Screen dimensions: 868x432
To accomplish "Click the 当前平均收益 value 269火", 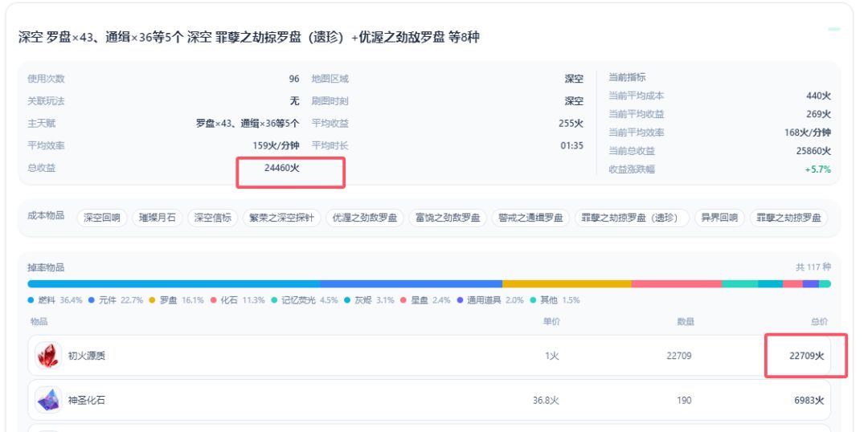I will point(818,114).
